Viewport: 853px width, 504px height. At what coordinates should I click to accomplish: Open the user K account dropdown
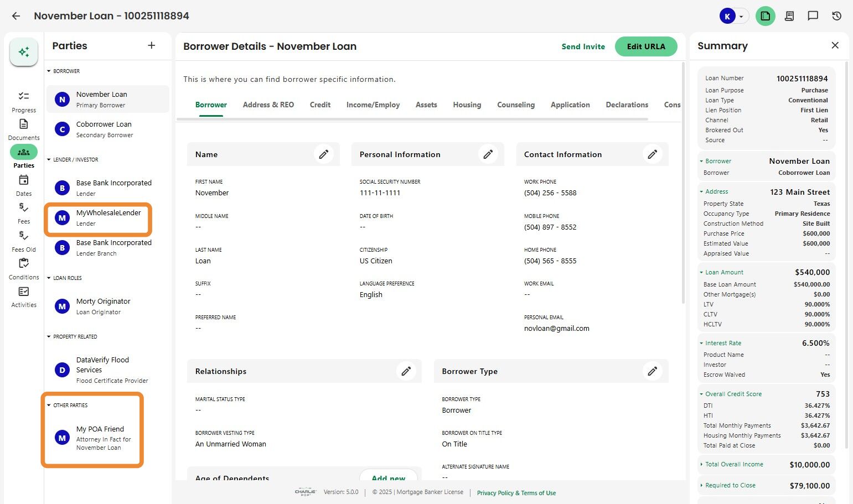[733, 16]
